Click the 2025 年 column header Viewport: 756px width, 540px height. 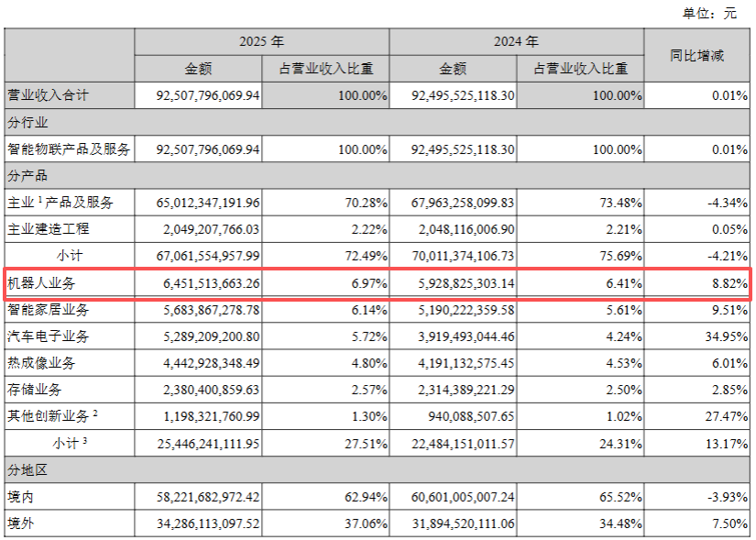pyautogui.click(x=261, y=42)
